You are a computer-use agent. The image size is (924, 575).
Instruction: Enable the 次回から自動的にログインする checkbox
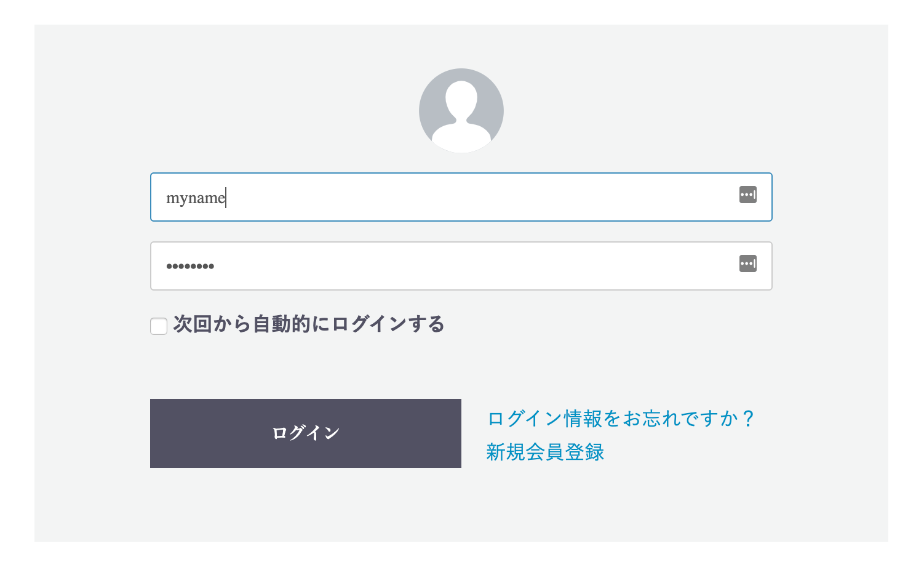(x=159, y=326)
